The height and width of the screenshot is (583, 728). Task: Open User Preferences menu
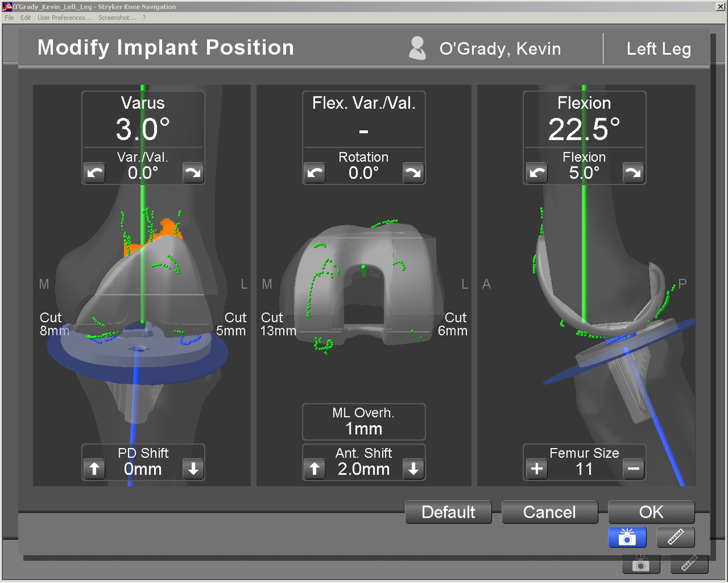[x=65, y=18]
